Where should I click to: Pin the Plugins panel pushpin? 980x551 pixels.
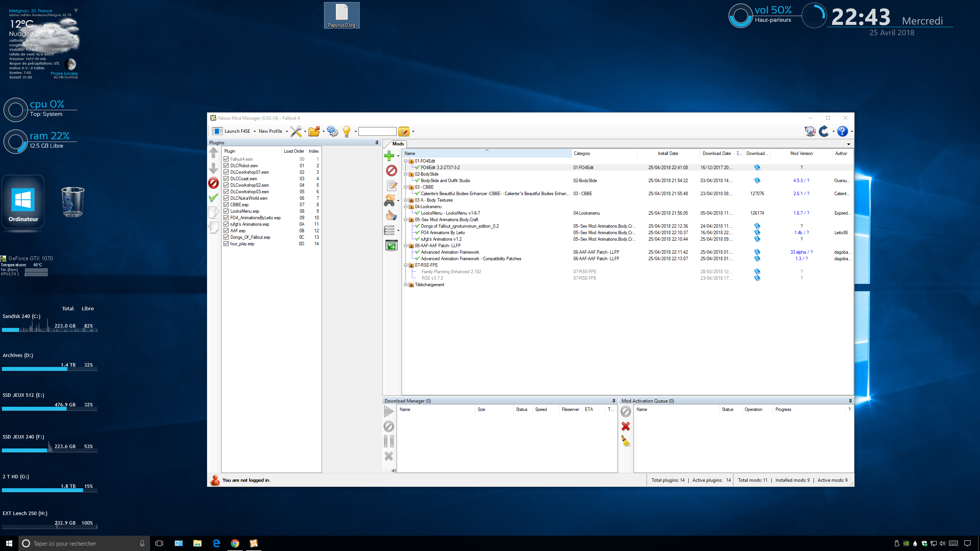[377, 142]
